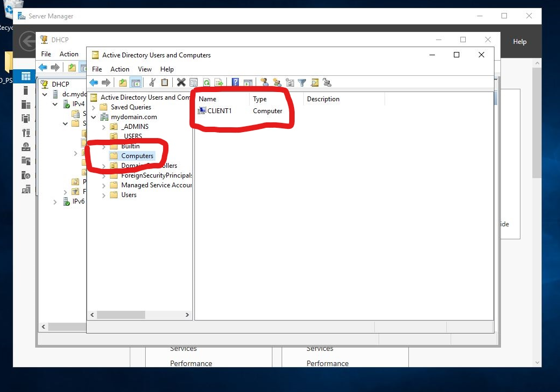Open the View menu in Active Directory window
560x392 pixels.
[145, 69]
